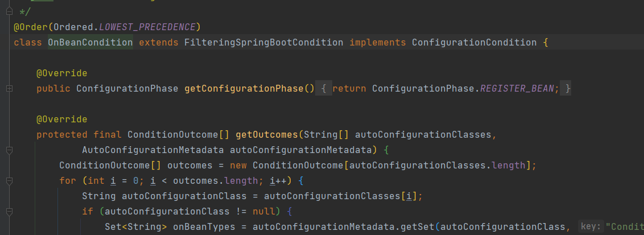This screenshot has width=644, height=235.
Task: Click the Javadoc comment end fold marker
Action: [9, 12]
